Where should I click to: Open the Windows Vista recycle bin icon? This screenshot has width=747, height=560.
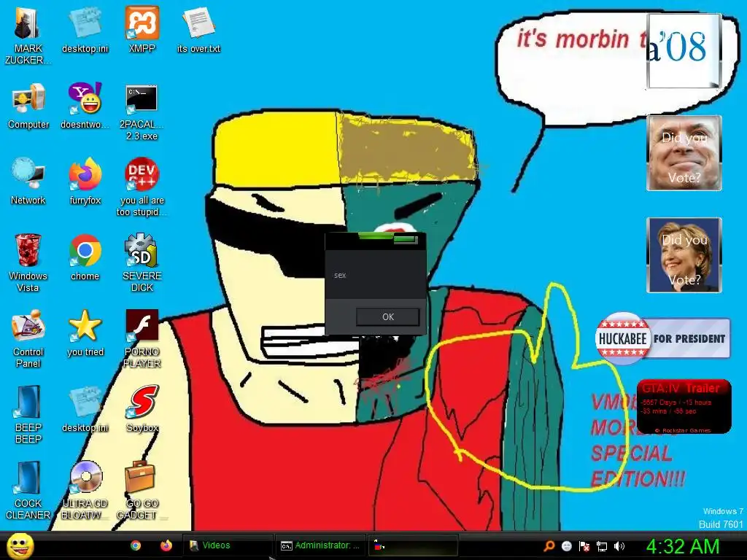(28, 263)
